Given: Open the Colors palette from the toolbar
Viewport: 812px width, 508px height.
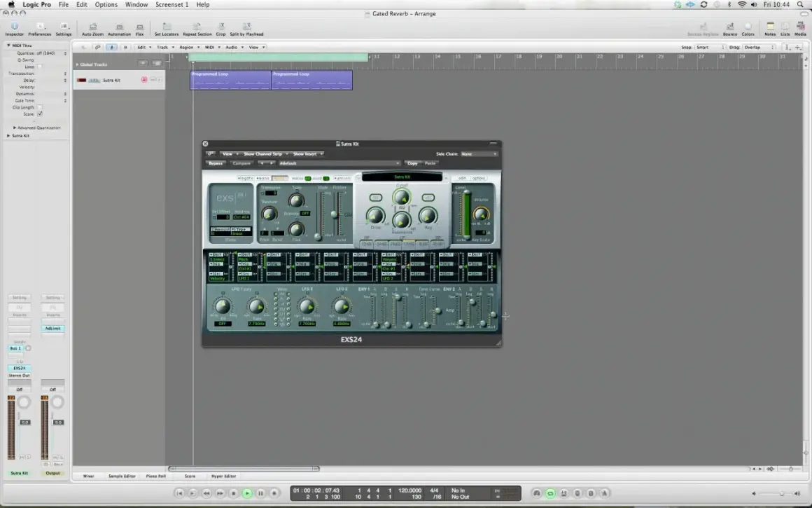Looking at the screenshot, I should (x=748, y=29).
